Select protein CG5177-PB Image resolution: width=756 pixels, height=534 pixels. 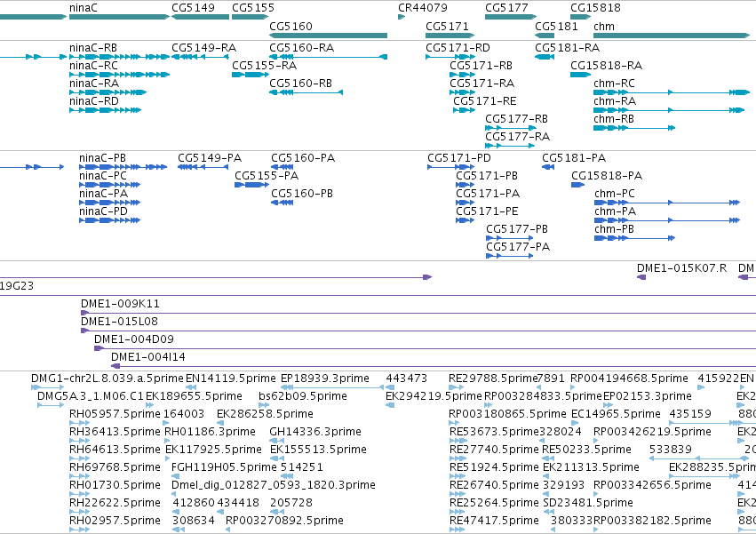(x=510, y=238)
